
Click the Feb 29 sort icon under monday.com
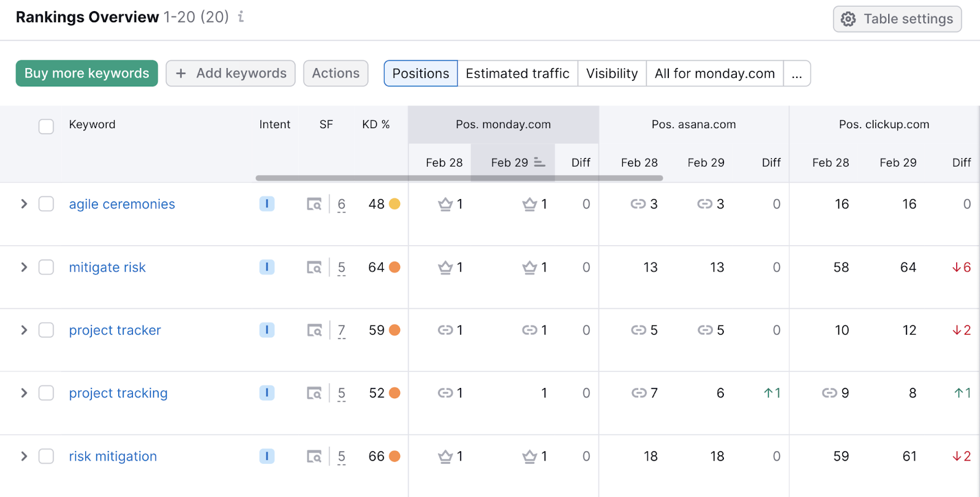pos(539,162)
